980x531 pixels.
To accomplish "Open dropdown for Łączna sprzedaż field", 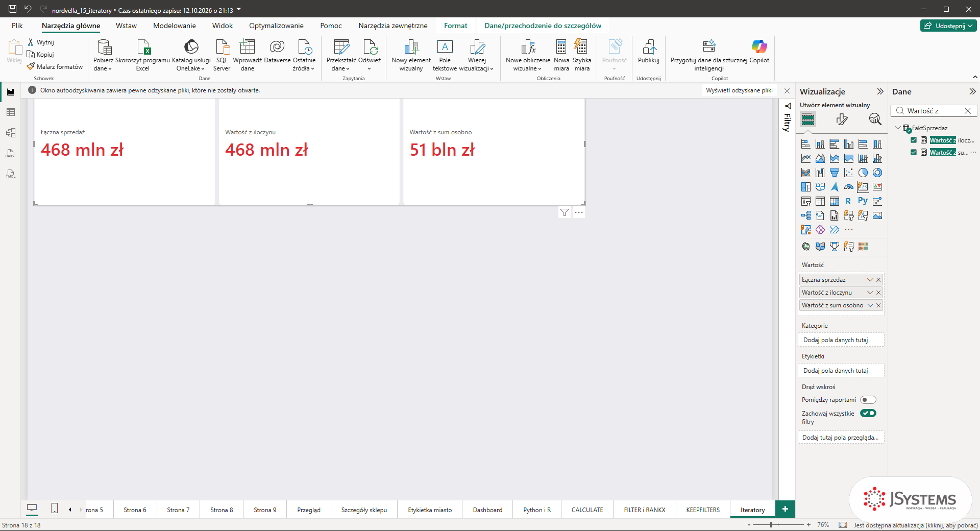I will [870, 280].
